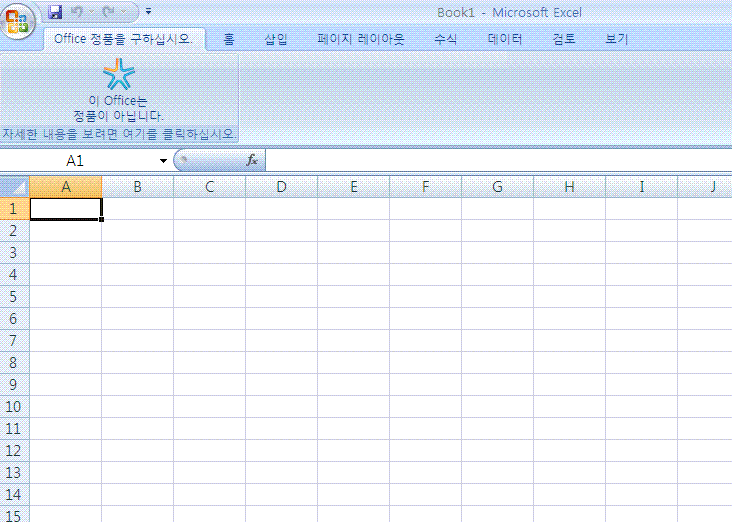Open the Name Box dropdown arrow
Screen dimensions: 732x522
163,161
